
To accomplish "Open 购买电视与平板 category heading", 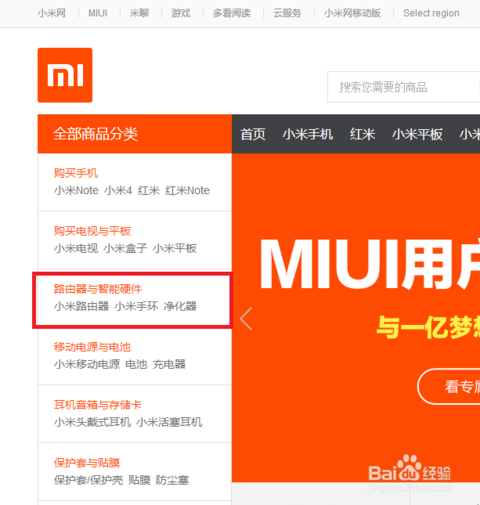I will coord(92,231).
